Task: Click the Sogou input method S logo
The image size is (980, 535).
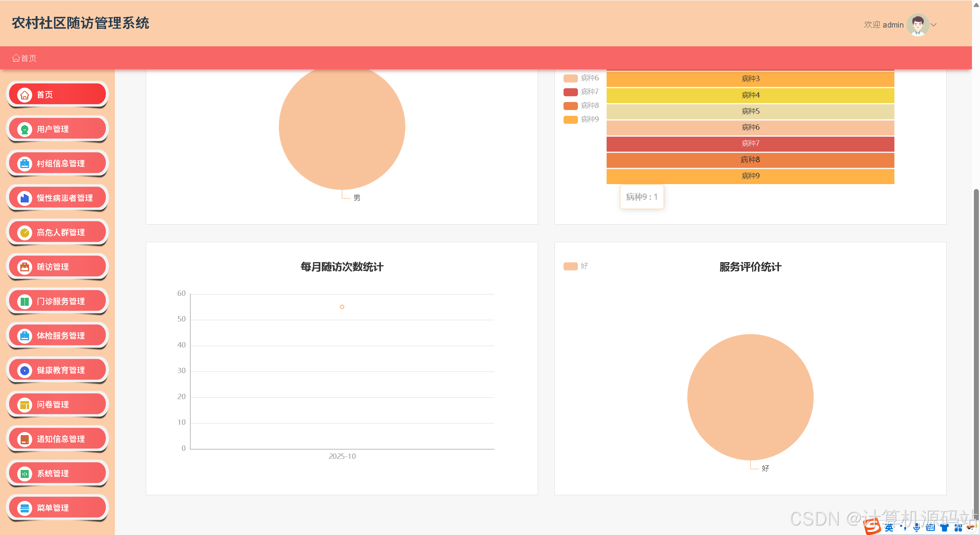Action: [x=872, y=527]
